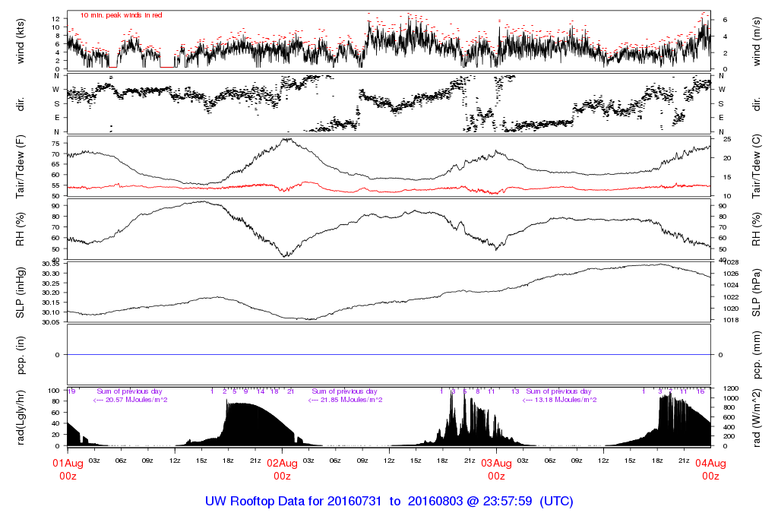The height and width of the screenshot is (532, 778).
Task: Click the 'SLP (inHg)' axis label
Action: click(x=21, y=293)
